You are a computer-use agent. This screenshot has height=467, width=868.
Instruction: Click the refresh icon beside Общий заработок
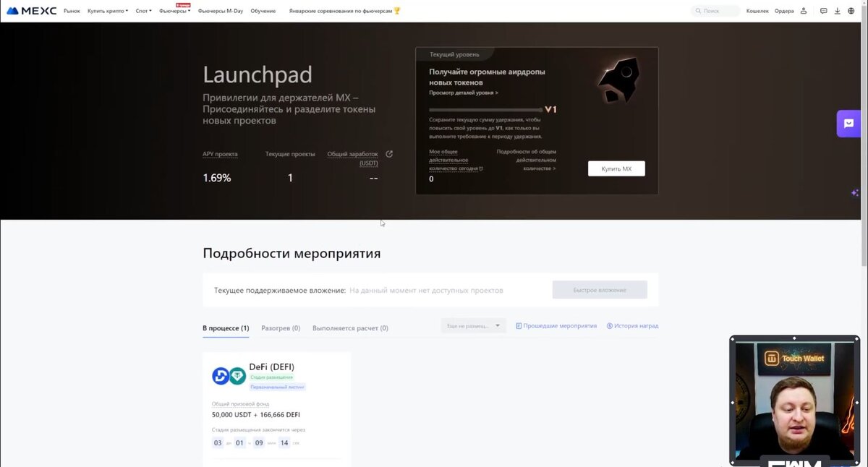point(389,154)
